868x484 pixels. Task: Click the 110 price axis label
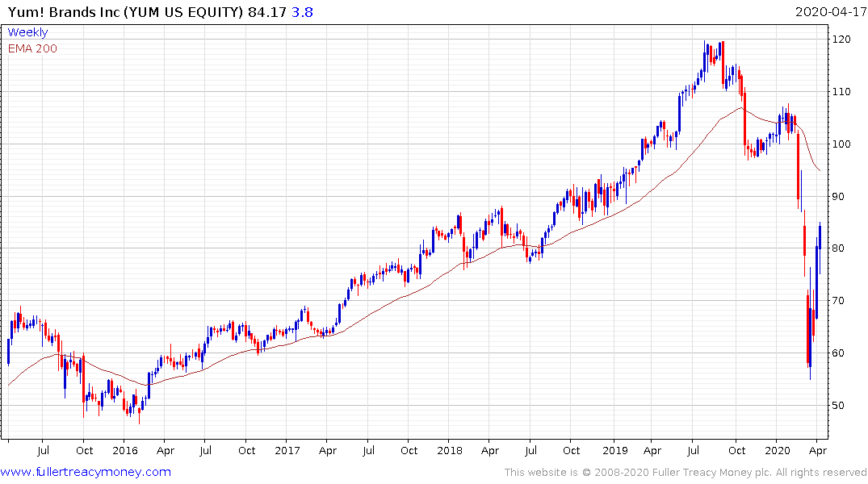(841, 92)
